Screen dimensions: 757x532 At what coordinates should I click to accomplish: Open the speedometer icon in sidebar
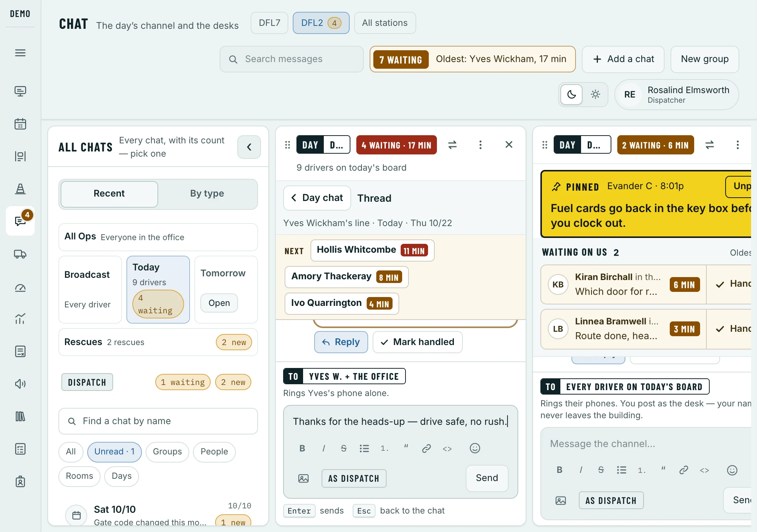pyautogui.click(x=20, y=288)
